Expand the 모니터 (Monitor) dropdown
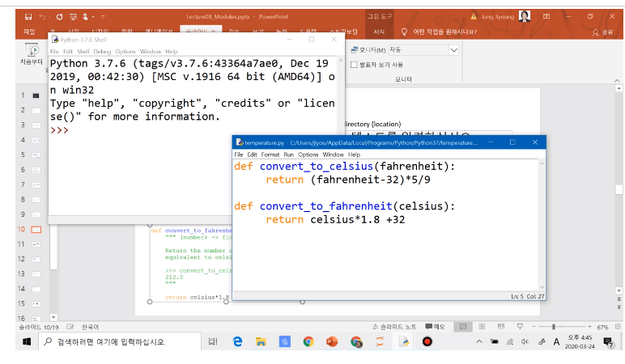Image resolution: width=625 pixels, height=364 pixels. pyautogui.click(x=453, y=50)
